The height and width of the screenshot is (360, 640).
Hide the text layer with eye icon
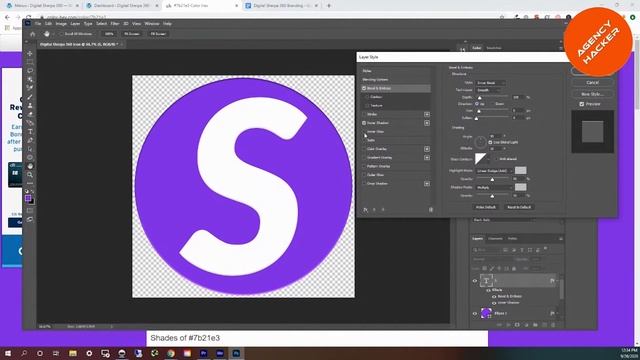[x=475, y=281]
